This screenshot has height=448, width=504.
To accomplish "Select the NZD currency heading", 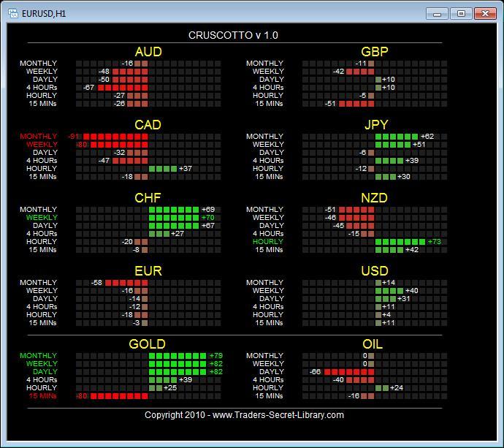I will click(374, 198).
